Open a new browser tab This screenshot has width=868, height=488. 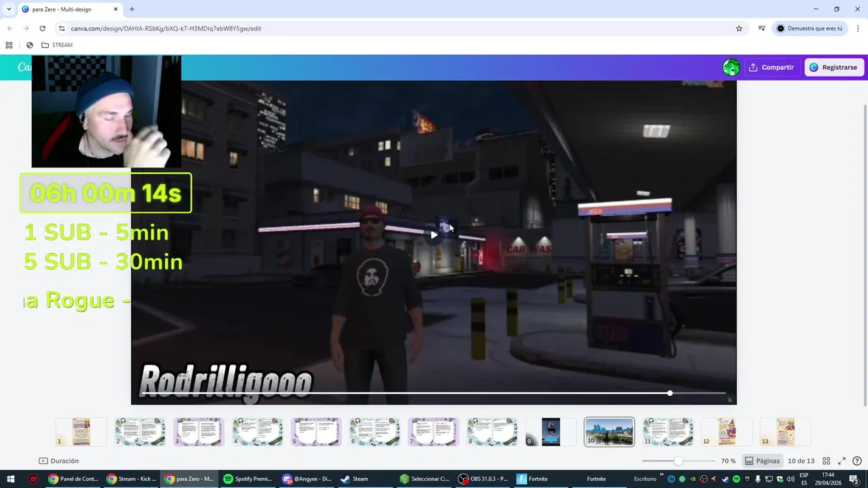132,9
